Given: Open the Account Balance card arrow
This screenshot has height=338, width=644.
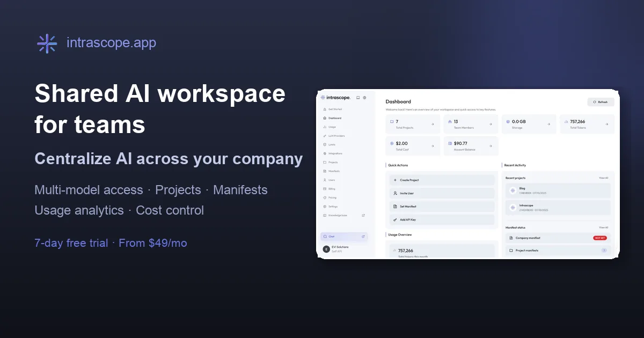Looking at the screenshot, I should 491,146.
